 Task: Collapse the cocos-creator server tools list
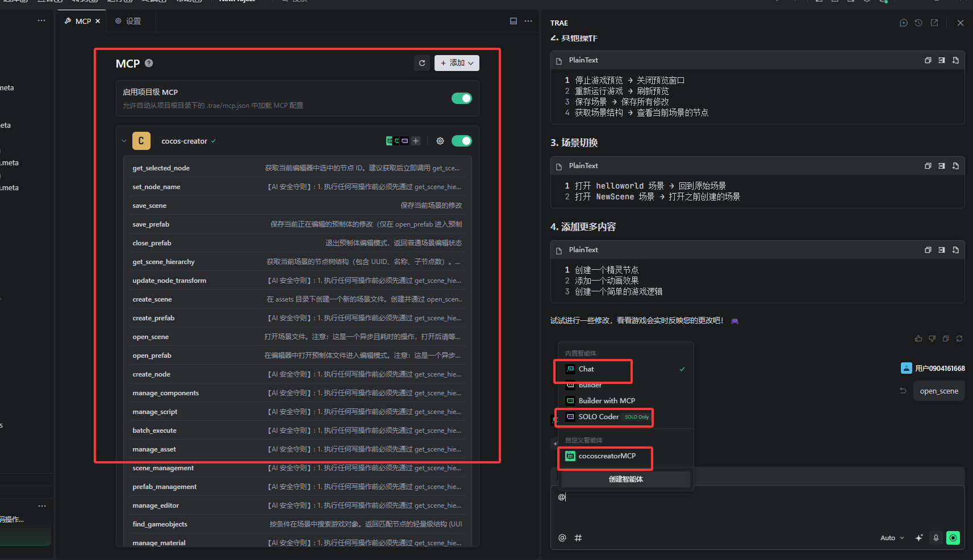[x=124, y=141]
